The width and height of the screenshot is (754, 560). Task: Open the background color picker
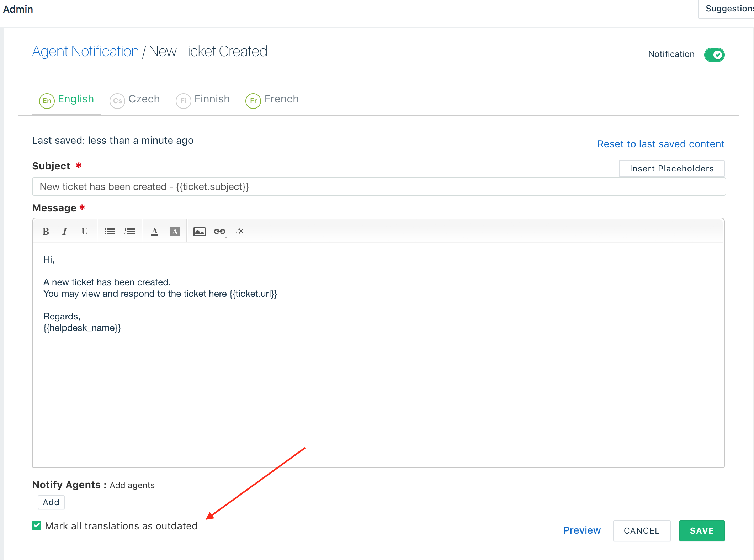coord(175,232)
